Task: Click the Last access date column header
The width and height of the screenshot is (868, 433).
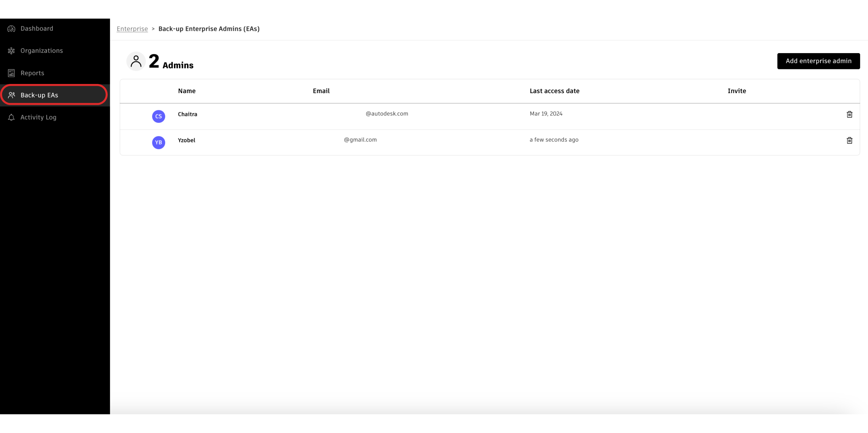Action: (x=554, y=91)
